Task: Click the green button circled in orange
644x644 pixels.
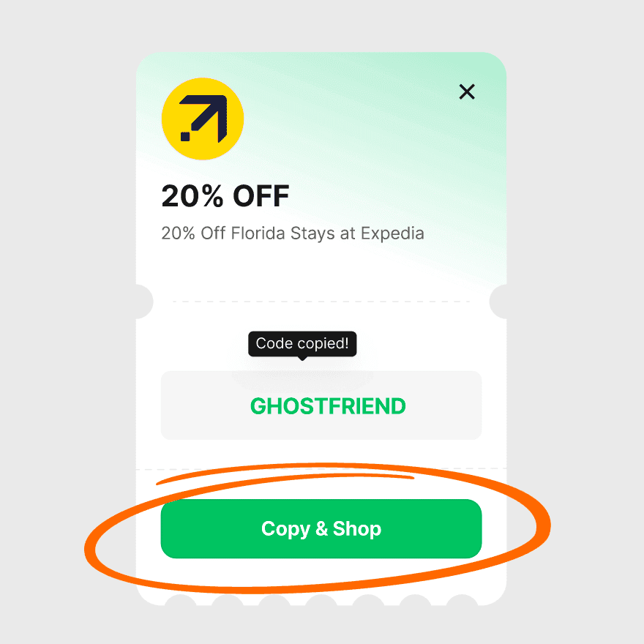Action: [x=321, y=528]
